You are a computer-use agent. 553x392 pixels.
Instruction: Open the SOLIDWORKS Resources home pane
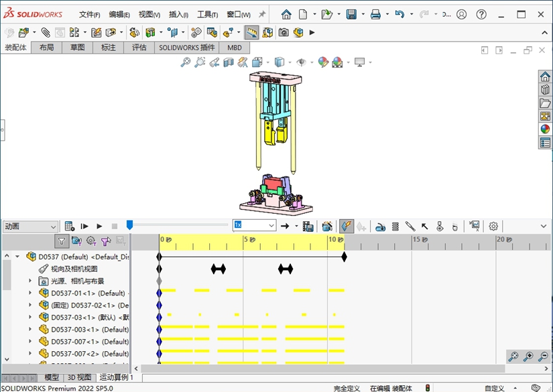click(x=545, y=76)
